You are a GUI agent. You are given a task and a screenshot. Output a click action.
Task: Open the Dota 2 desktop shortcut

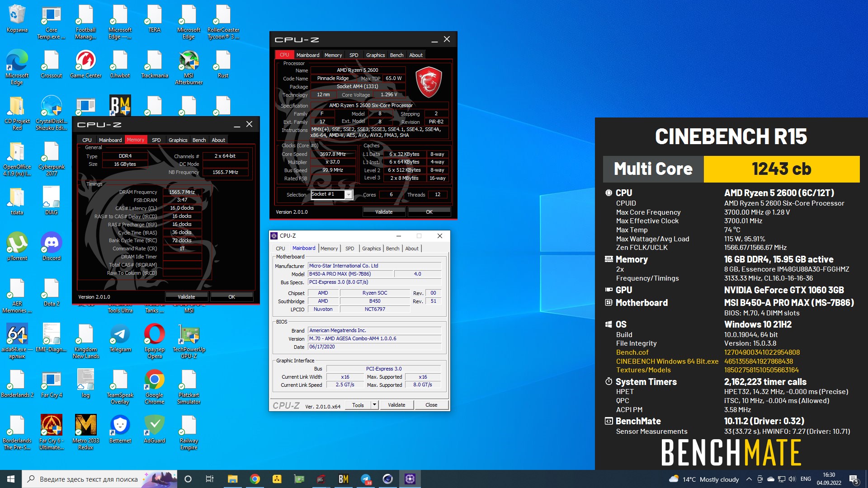coord(51,292)
